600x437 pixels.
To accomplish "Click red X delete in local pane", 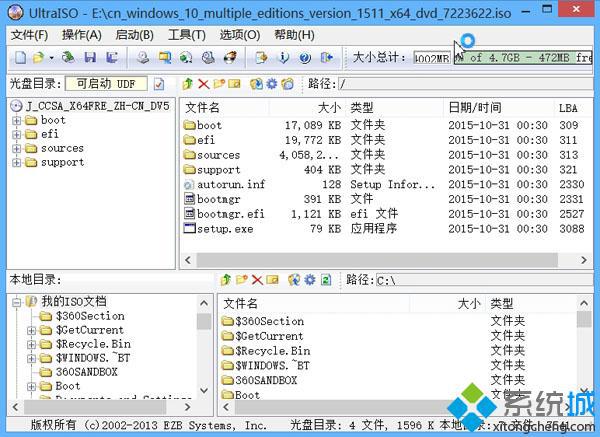I will [257, 280].
